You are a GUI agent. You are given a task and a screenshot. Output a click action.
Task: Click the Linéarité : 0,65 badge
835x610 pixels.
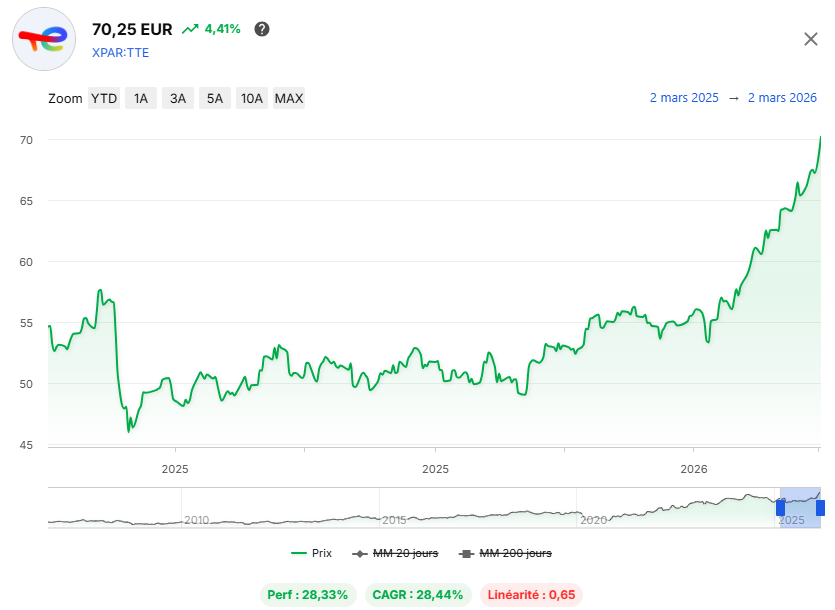(531, 595)
